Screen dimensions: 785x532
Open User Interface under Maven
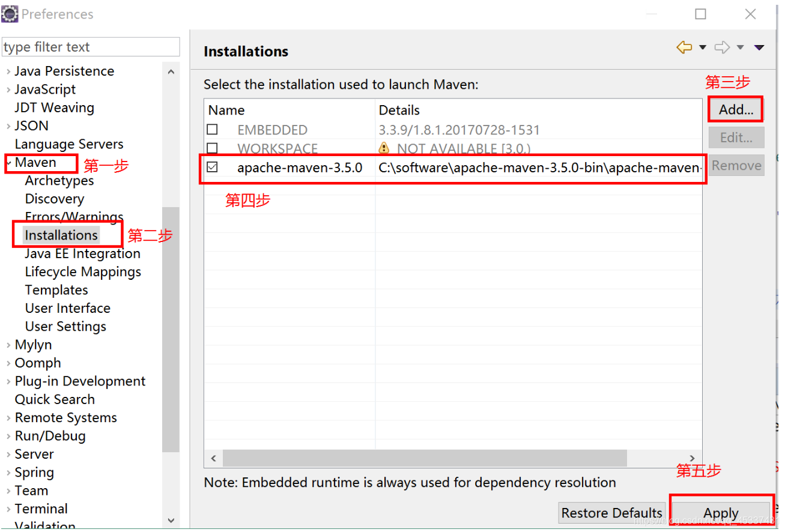[68, 308]
